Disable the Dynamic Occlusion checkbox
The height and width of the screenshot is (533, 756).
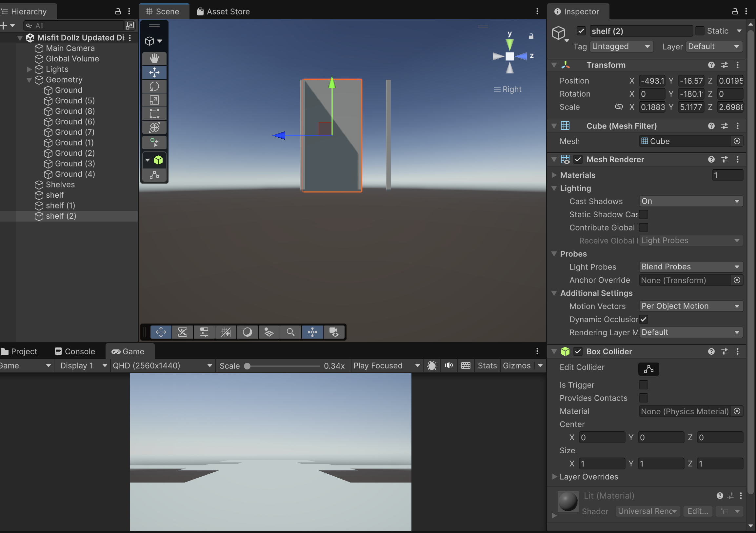tap(643, 319)
